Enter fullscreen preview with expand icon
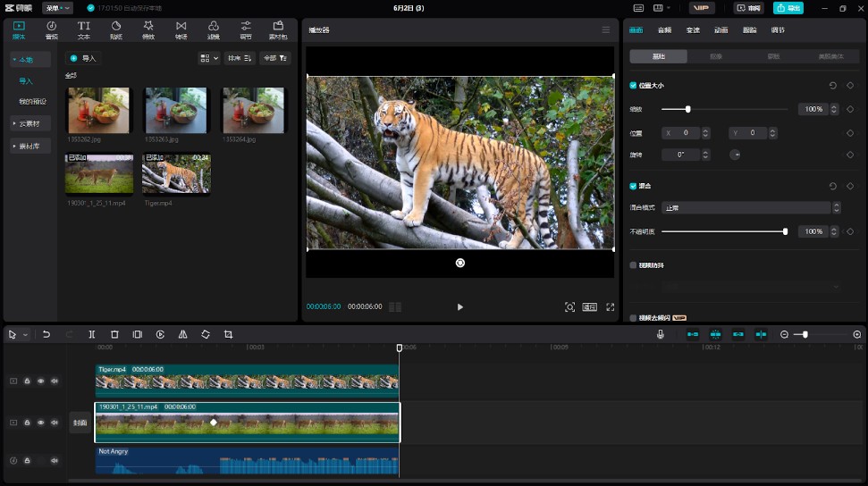 [610, 307]
